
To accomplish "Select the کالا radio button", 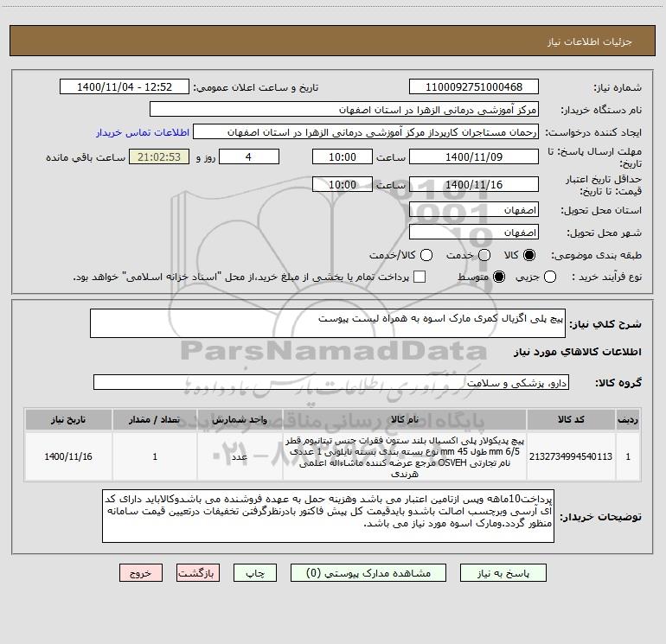I will 529,255.
